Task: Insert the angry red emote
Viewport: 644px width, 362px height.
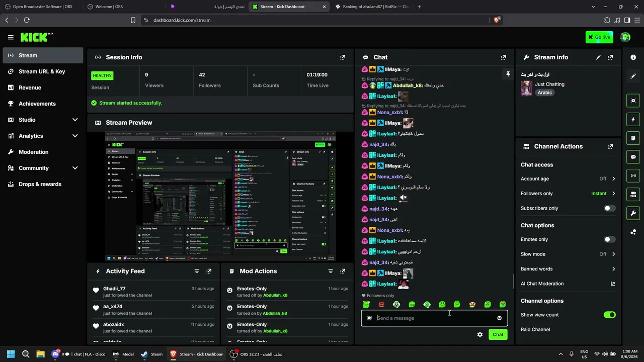Action: pyautogui.click(x=381, y=304)
